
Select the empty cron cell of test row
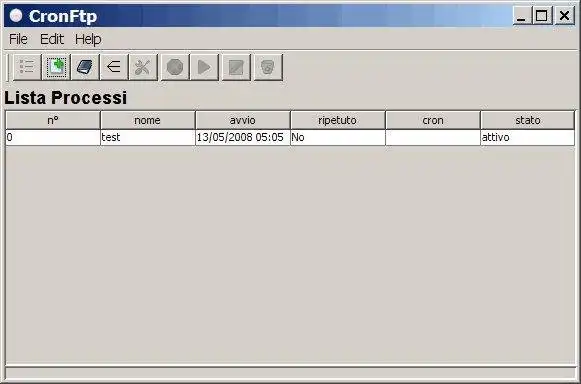click(x=433, y=138)
